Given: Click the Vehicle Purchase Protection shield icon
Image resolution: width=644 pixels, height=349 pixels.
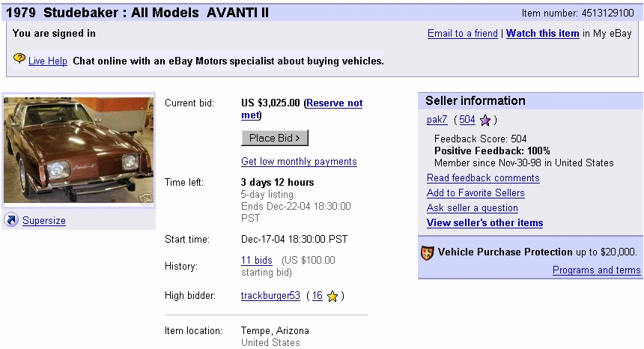Looking at the screenshot, I should point(428,253).
